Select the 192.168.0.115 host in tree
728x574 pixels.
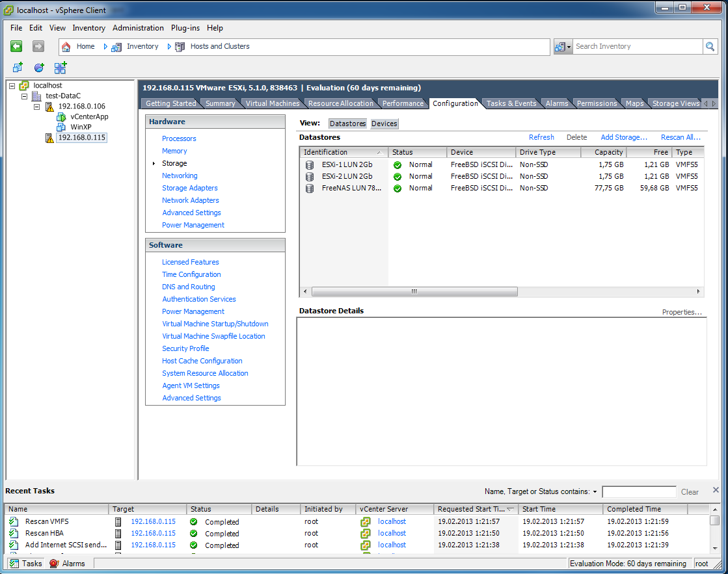(82, 138)
